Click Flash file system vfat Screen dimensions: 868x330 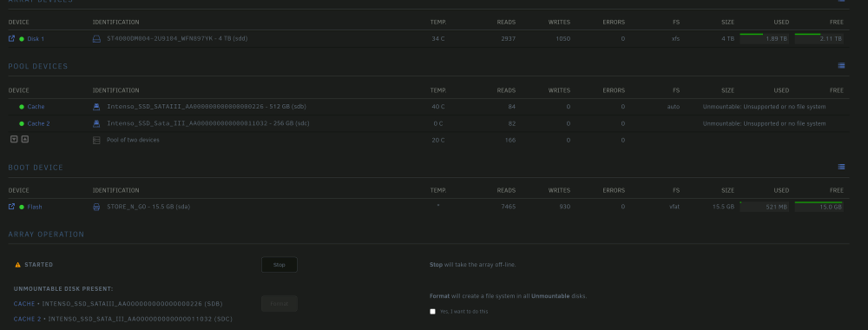[x=674, y=207]
